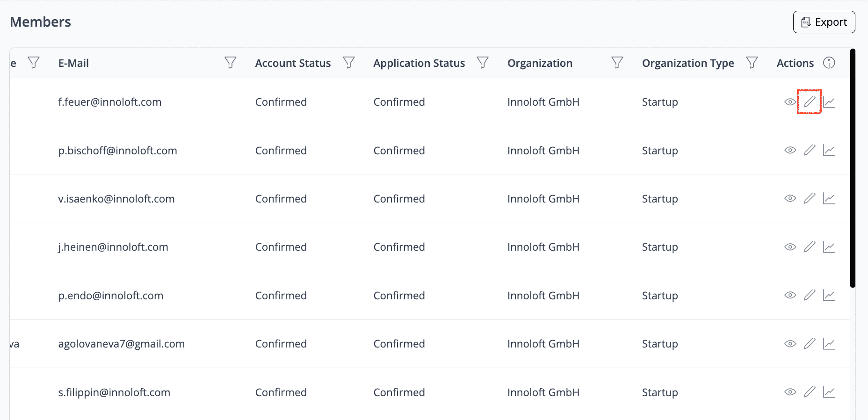The height and width of the screenshot is (420, 868).
Task: Edit the p.endo@innoloft.com member row
Action: 809,296
